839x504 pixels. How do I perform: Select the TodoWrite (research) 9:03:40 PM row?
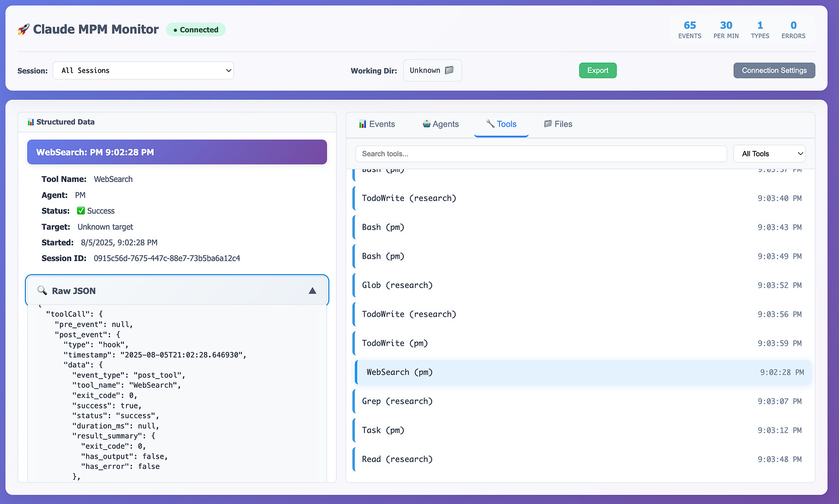pyautogui.click(x=583, y=198)
